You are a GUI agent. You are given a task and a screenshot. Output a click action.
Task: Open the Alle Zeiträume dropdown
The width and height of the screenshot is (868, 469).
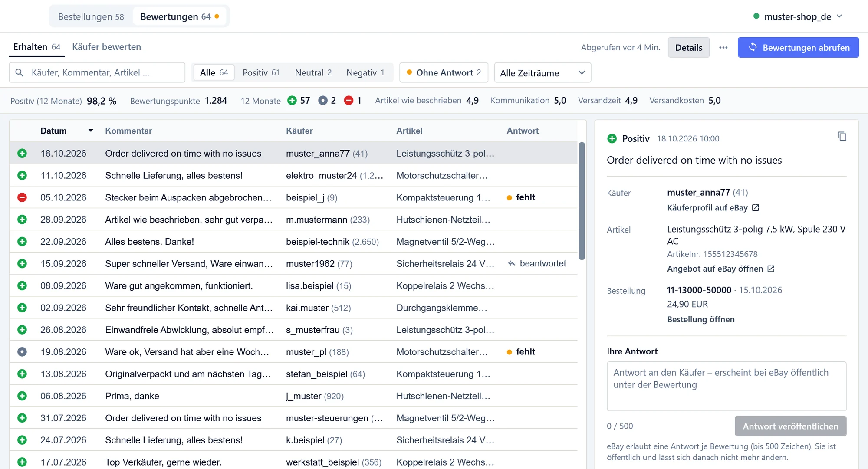click(542, 73)
